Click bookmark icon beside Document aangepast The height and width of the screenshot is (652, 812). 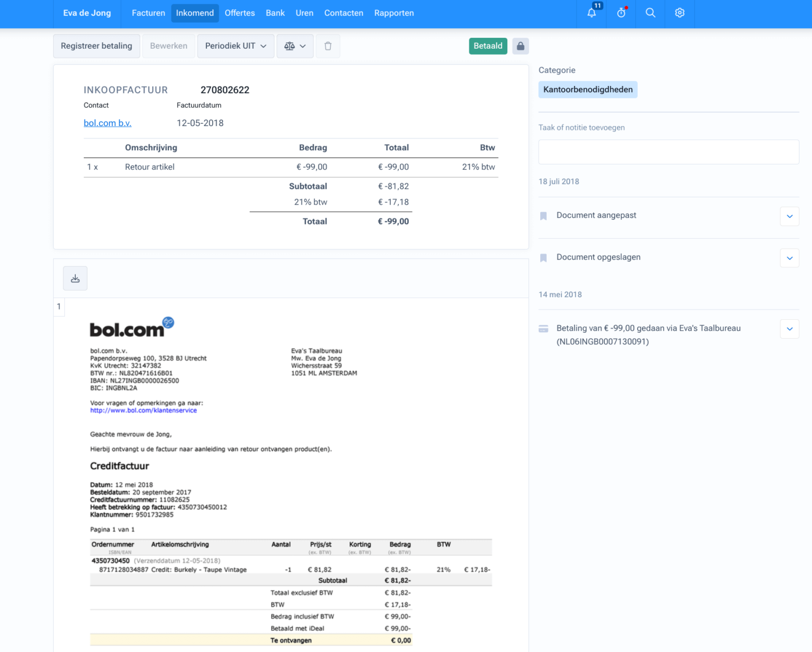(x=543, y=216)
